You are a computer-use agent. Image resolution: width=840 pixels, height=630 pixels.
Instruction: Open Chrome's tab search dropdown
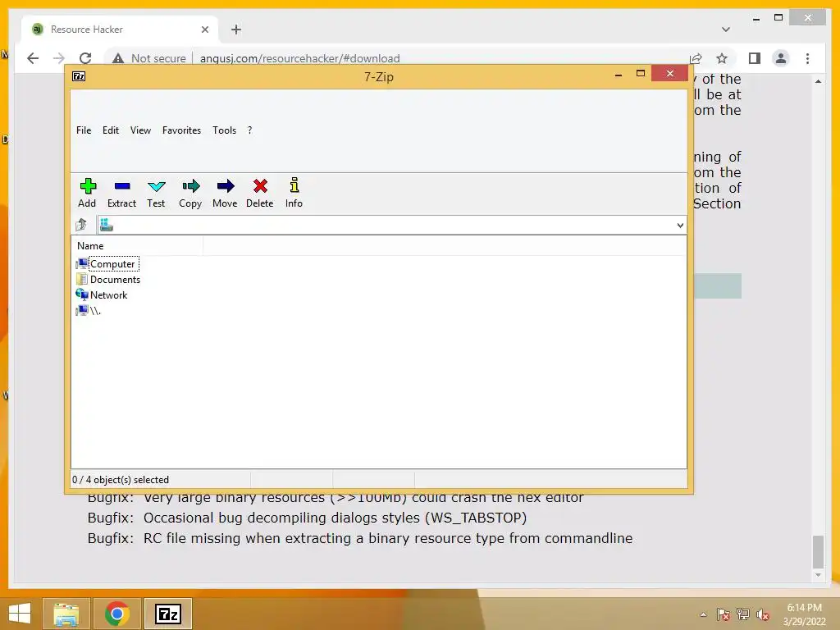[x=726, y=30]
